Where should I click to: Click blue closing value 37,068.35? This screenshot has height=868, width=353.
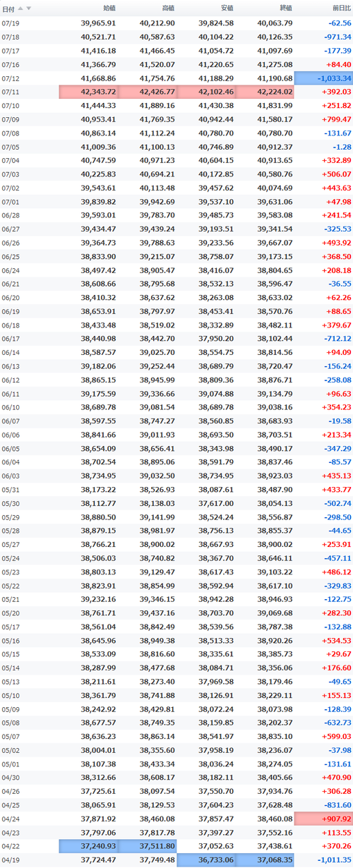265,860
